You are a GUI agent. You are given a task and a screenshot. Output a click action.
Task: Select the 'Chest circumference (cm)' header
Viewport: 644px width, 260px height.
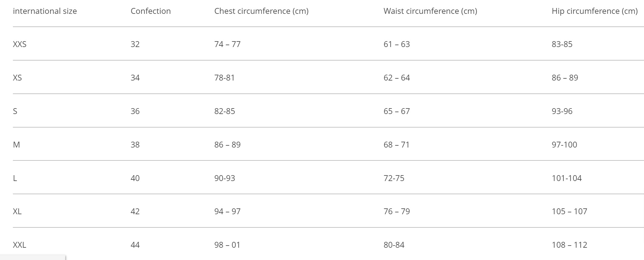click(261, 11)
